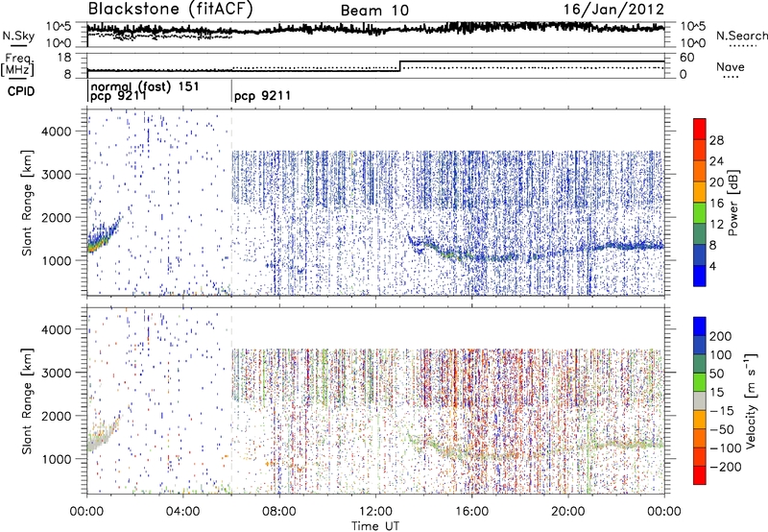Click the '04:00' time tick label
Viewport: 768px width, 532px height.
(x=182, y=512)
